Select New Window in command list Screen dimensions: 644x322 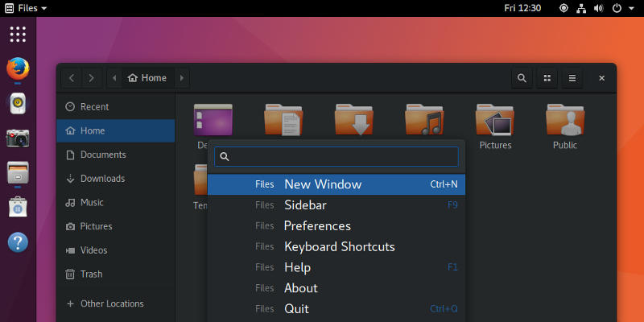(336, 184)
